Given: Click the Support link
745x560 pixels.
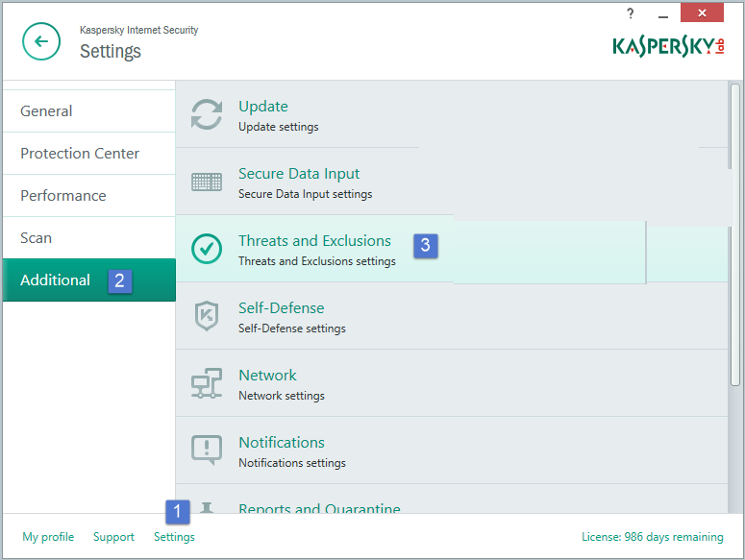Looking at the screenshot, I should (113, 537).
